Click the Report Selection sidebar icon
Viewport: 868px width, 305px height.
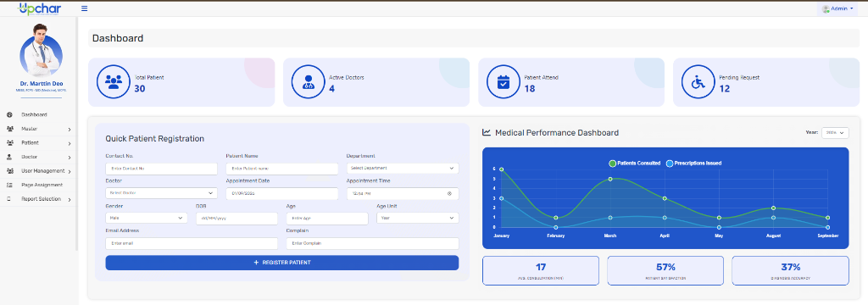tap(8, 199)
